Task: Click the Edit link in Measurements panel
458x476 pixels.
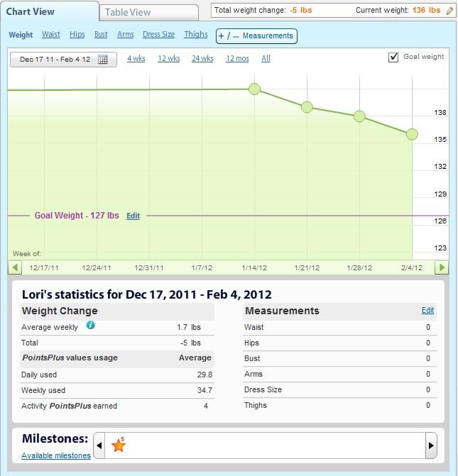Action: pos(427,310)
